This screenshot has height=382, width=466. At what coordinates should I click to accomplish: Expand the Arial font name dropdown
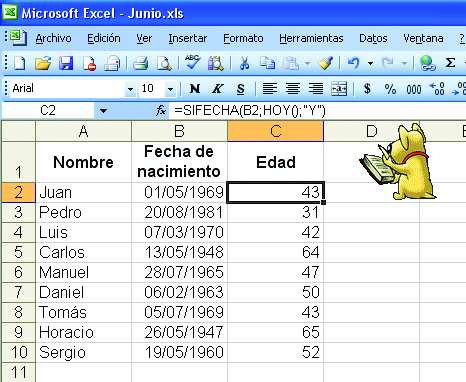point(130,89)
